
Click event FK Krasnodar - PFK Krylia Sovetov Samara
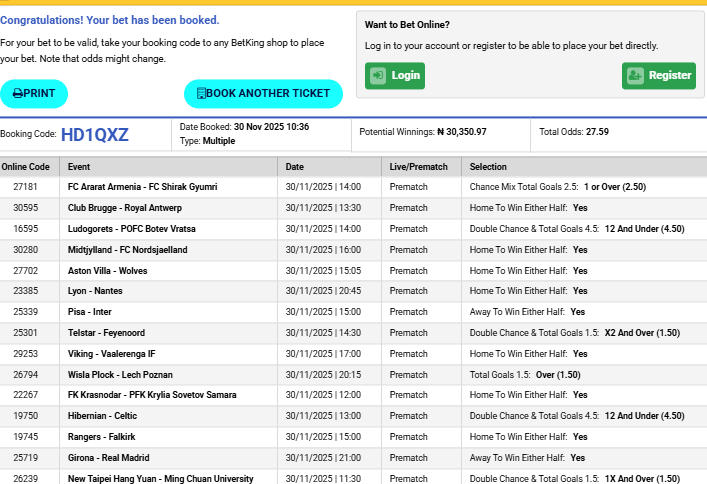[x=152, y=395]
